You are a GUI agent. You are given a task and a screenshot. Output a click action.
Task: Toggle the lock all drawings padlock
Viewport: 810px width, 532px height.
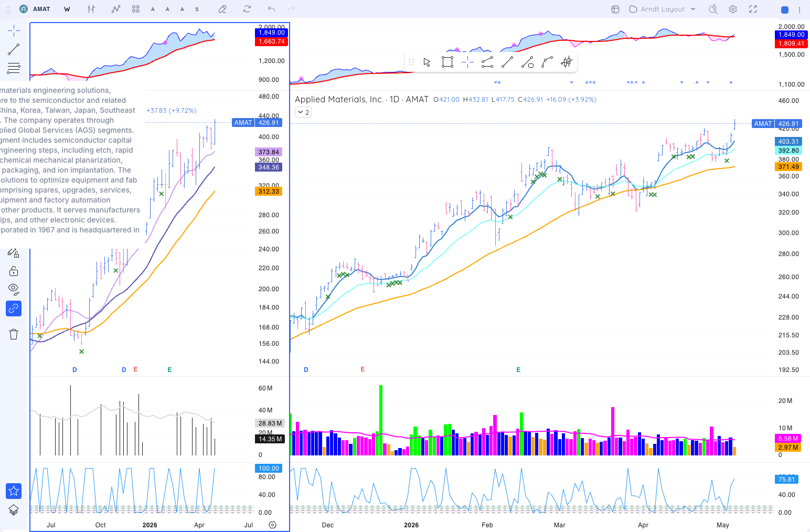[14, 271]
